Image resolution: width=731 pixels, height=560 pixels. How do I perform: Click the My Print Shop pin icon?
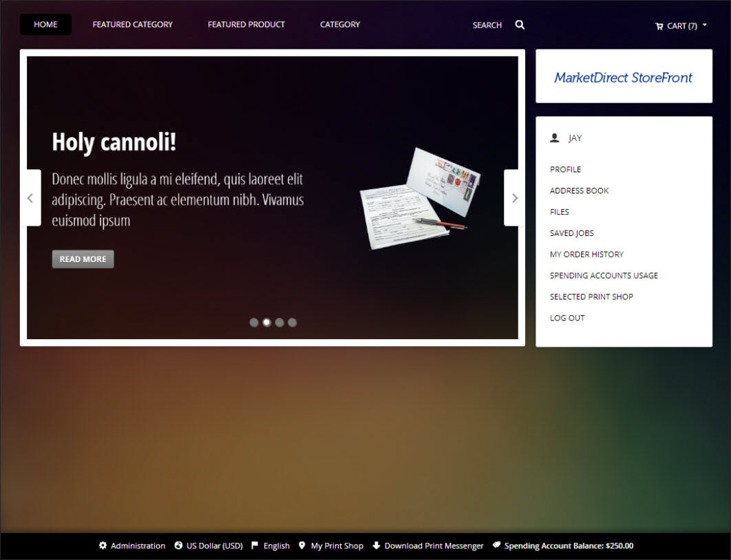pyautogui.click(x=301, y=546)
